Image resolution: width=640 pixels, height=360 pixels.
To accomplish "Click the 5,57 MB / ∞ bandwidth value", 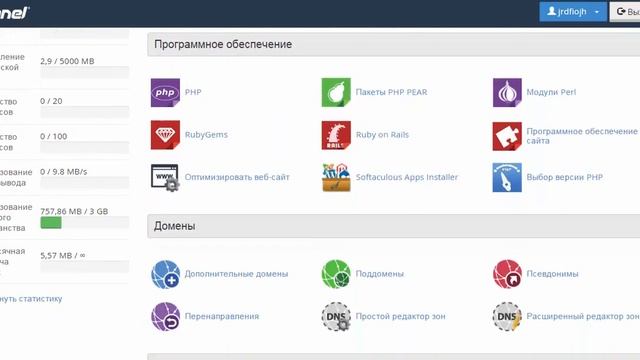I will coord(62,256).
